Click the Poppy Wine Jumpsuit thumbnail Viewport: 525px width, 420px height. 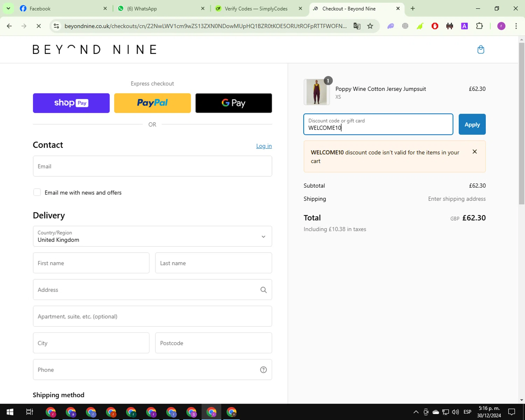(x=316, y=92)
